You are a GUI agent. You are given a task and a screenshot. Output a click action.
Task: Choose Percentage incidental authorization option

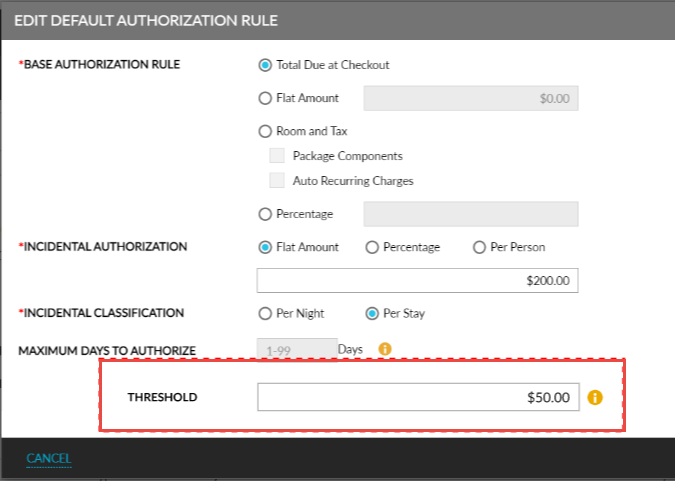coord(372,247)
